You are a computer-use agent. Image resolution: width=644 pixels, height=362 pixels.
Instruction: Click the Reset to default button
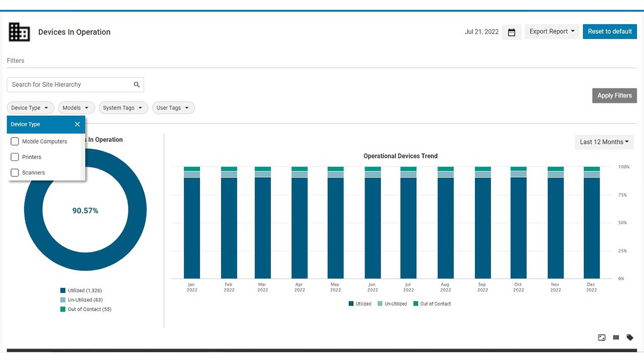point(610,31)
